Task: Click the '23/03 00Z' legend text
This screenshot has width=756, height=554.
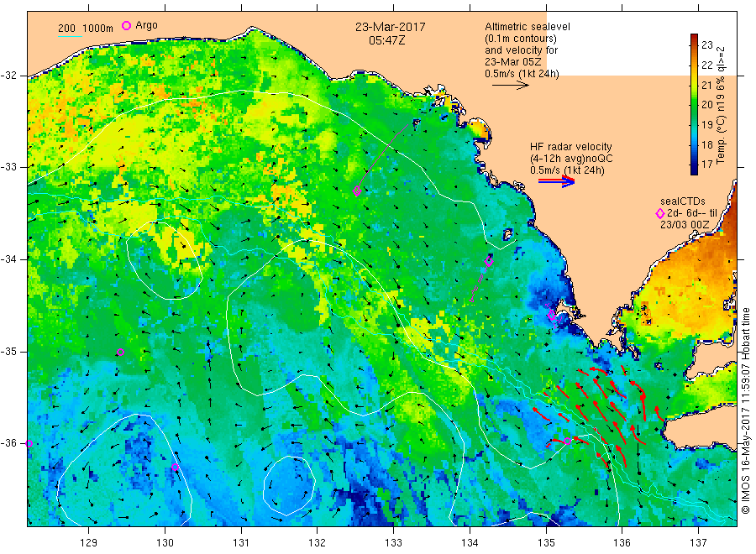Action: [684, 225]
